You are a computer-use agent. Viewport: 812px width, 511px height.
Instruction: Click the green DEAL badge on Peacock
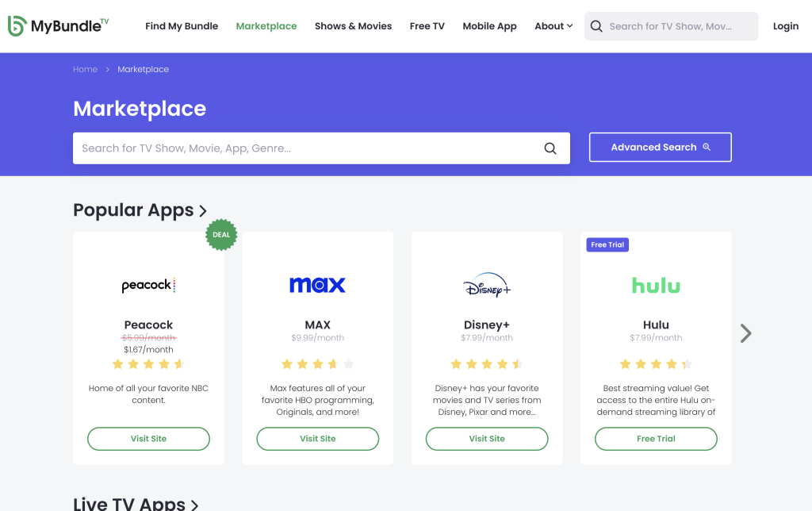221,235
